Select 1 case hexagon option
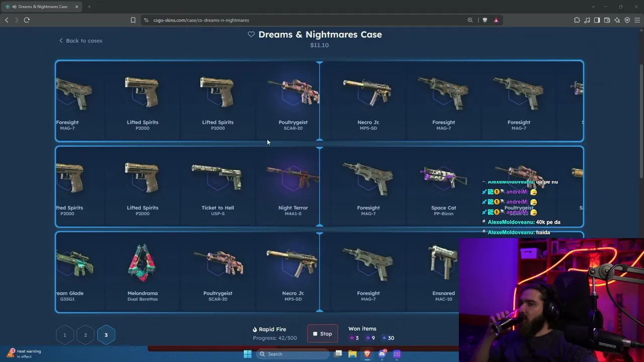This screenshot has height=362, width=644. tap(65, 335)
